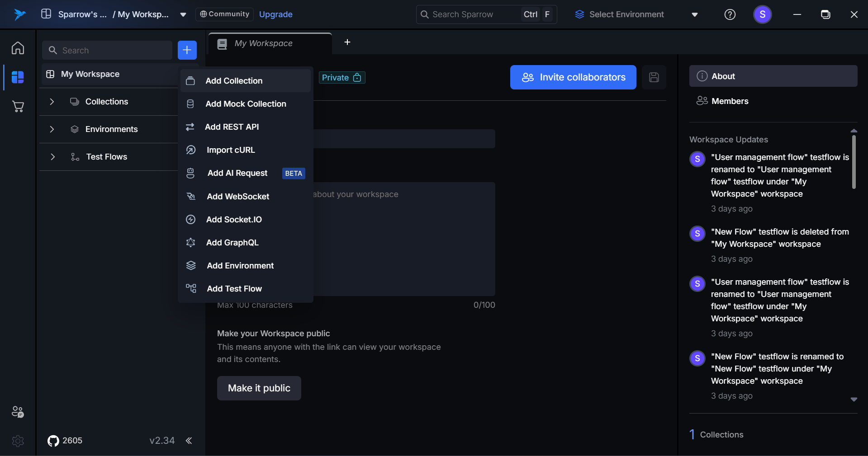Expand the Environments tree section
The image size is (868, 456).
(52, 129)
